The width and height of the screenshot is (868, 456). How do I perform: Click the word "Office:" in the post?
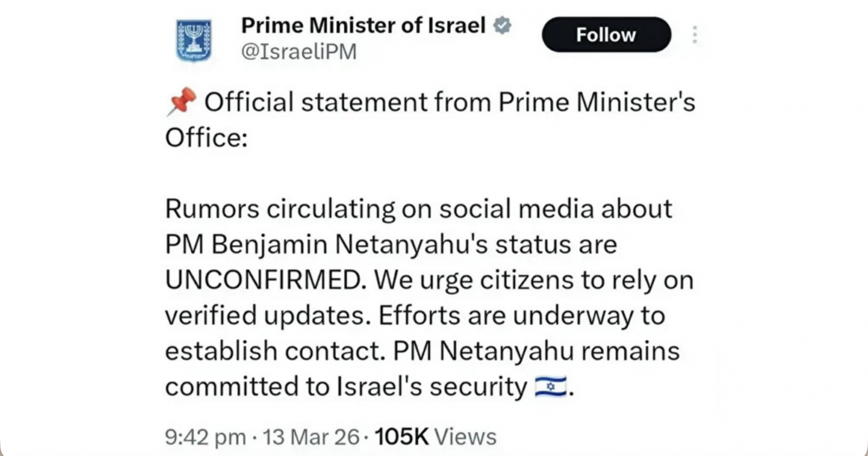pos(206,138)
